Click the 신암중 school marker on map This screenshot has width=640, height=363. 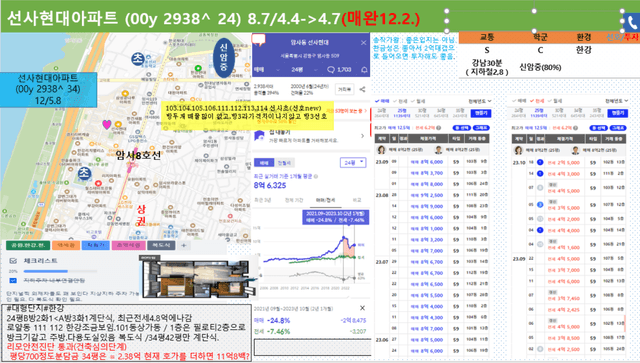[x=224, y=58]
